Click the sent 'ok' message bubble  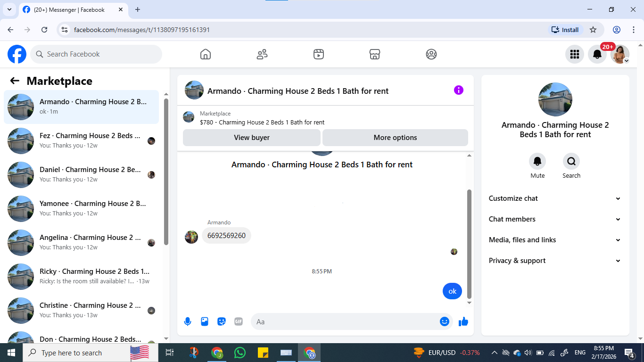point(452,291)
